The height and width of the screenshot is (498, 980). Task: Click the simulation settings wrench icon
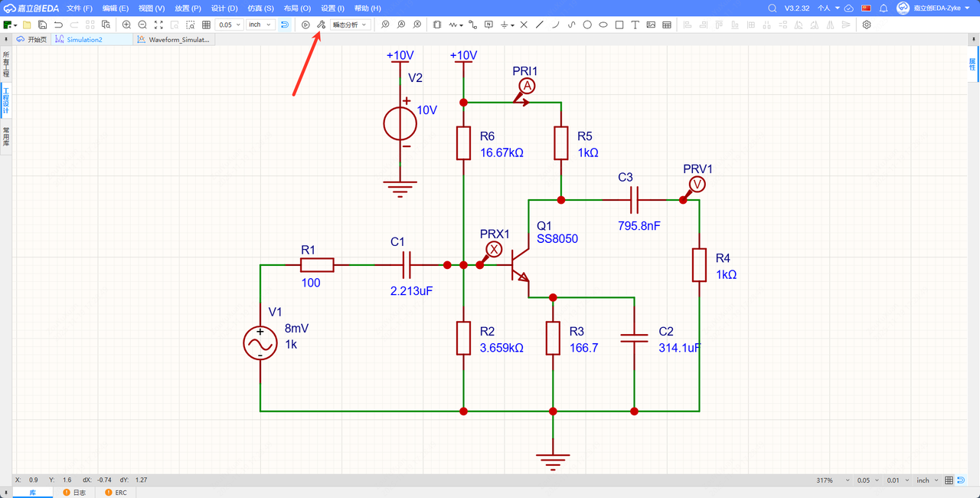[x=322, y=25]
